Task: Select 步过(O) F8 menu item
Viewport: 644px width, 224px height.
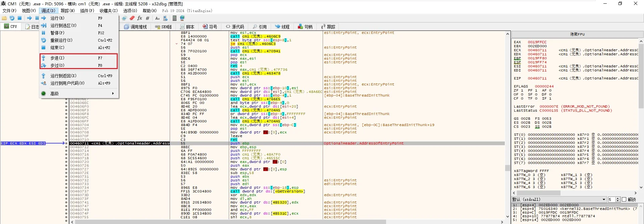Action: click(79, 65)
